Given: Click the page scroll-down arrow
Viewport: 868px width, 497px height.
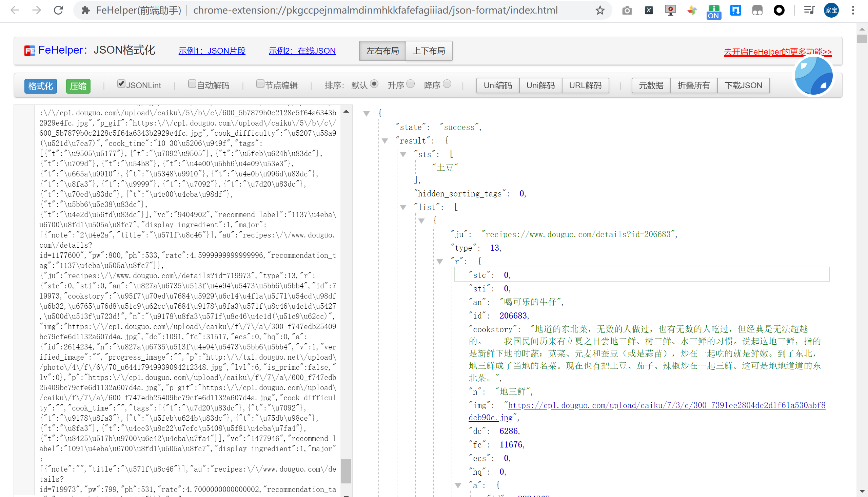Looking at the screenshot, I should click(862, 491).
